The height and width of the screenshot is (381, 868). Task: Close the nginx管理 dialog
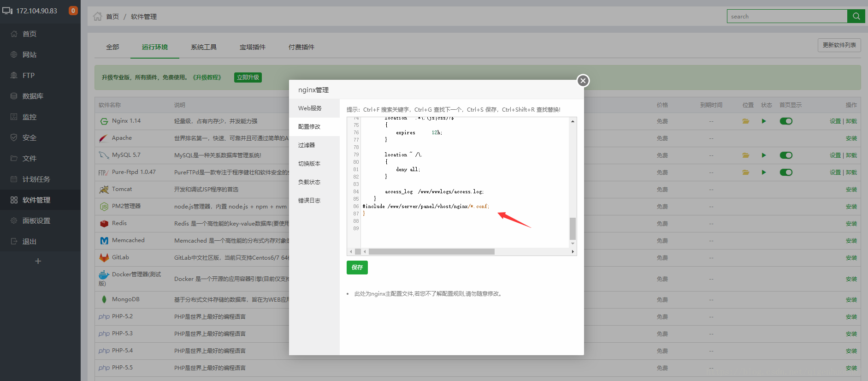pyautogui.click(x=583, y=81)
